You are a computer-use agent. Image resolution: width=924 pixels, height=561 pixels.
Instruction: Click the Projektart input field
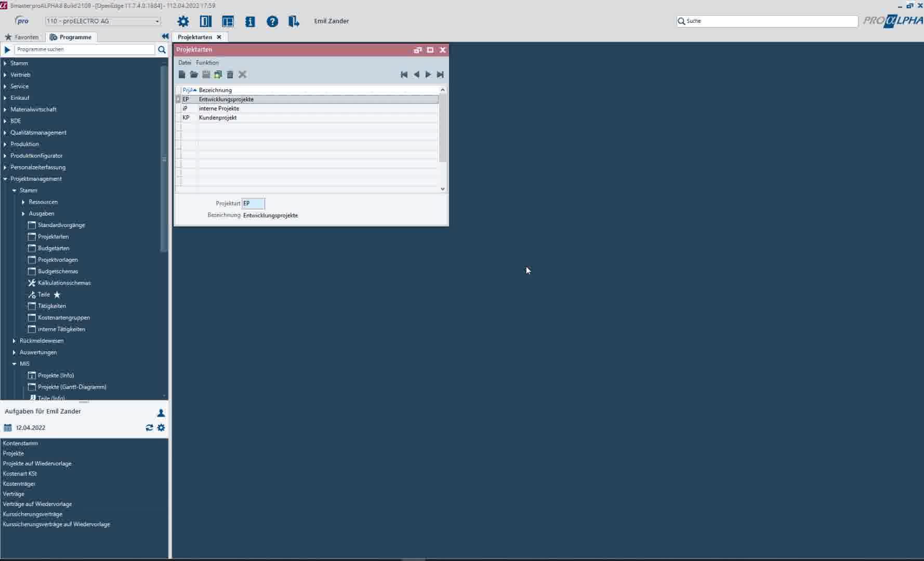[x=253, y=203]
